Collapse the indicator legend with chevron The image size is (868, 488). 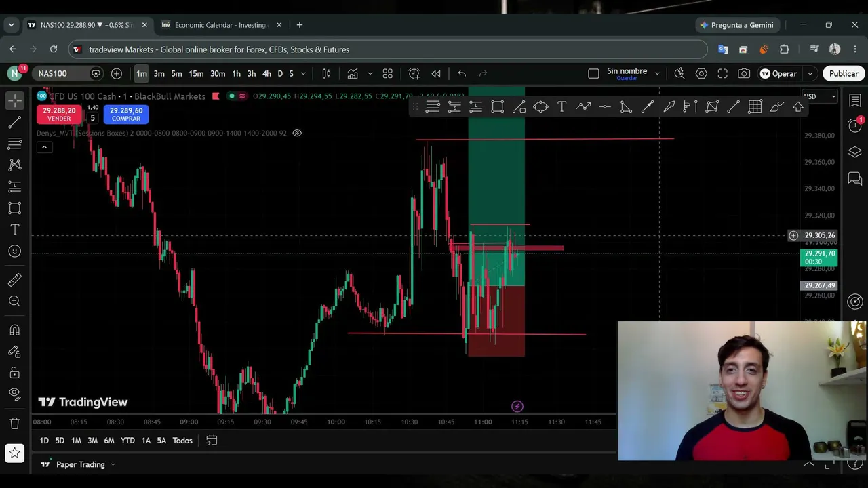tap(44, 147)
